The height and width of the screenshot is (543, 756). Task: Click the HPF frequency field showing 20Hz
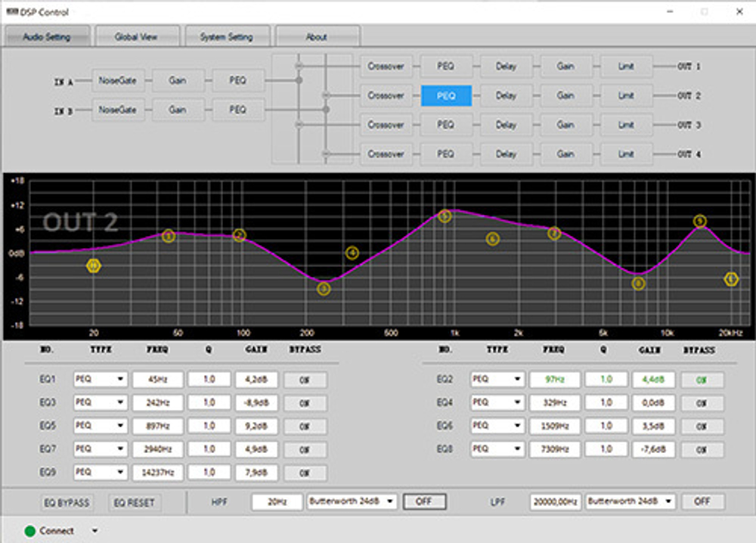277,502
